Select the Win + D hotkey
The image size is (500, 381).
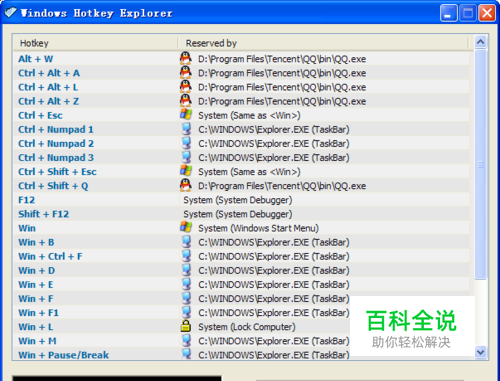pos(37,270)
